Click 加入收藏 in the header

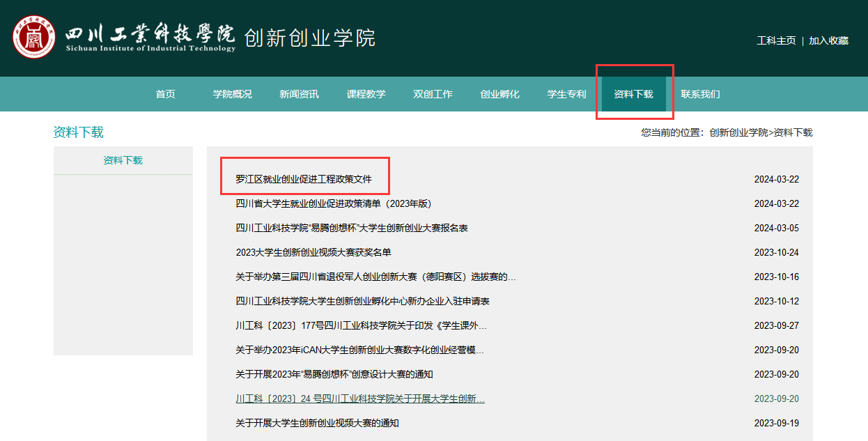point(828,40)
